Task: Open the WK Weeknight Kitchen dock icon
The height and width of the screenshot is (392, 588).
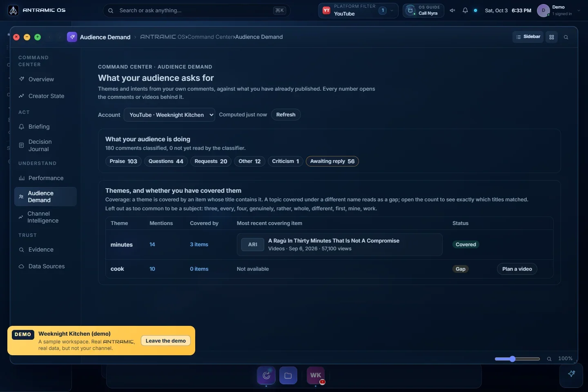Action: [316, 375]
